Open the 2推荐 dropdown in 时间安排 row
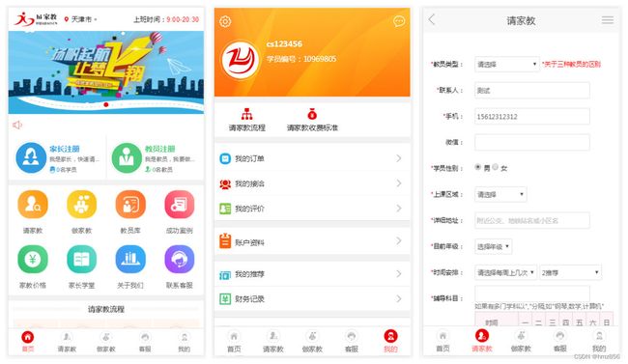 point(570,272)
